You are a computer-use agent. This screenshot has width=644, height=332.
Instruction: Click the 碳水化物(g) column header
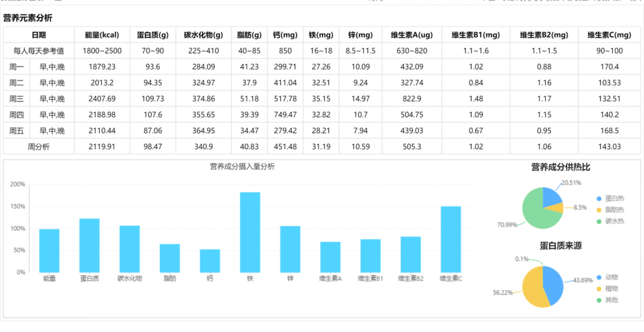[x=203, y=35]
